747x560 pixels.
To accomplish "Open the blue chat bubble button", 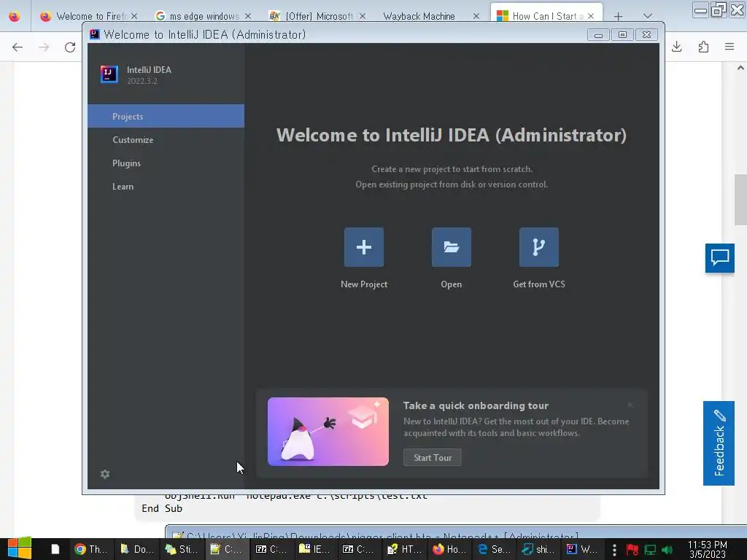I will click(720, 258).
